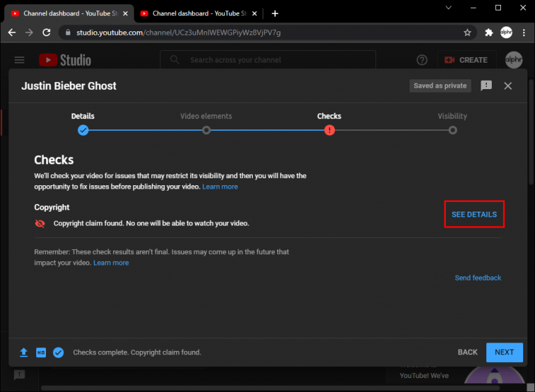
Task: Click SEE DETAILS for copyright claim
Action: tap(474, 214)
